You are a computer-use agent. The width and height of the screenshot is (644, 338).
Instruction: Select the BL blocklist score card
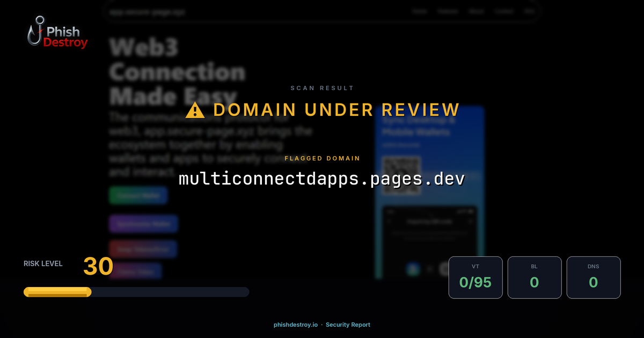535,277
